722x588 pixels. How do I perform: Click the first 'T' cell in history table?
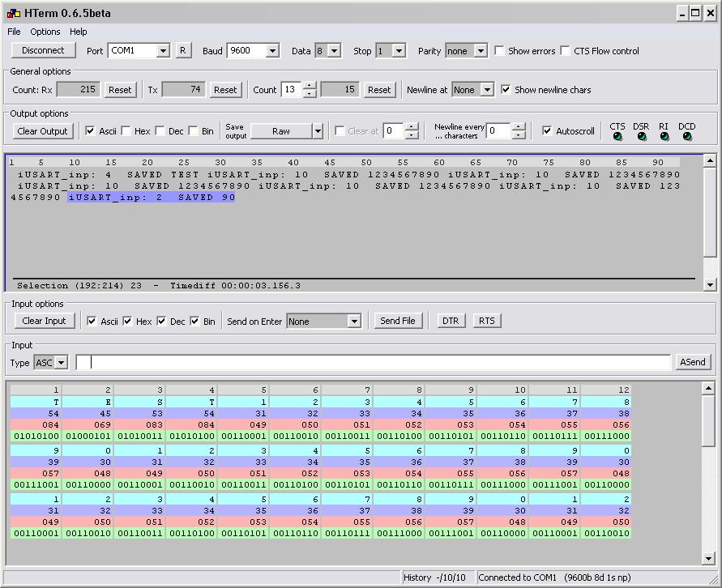point(36,402)
